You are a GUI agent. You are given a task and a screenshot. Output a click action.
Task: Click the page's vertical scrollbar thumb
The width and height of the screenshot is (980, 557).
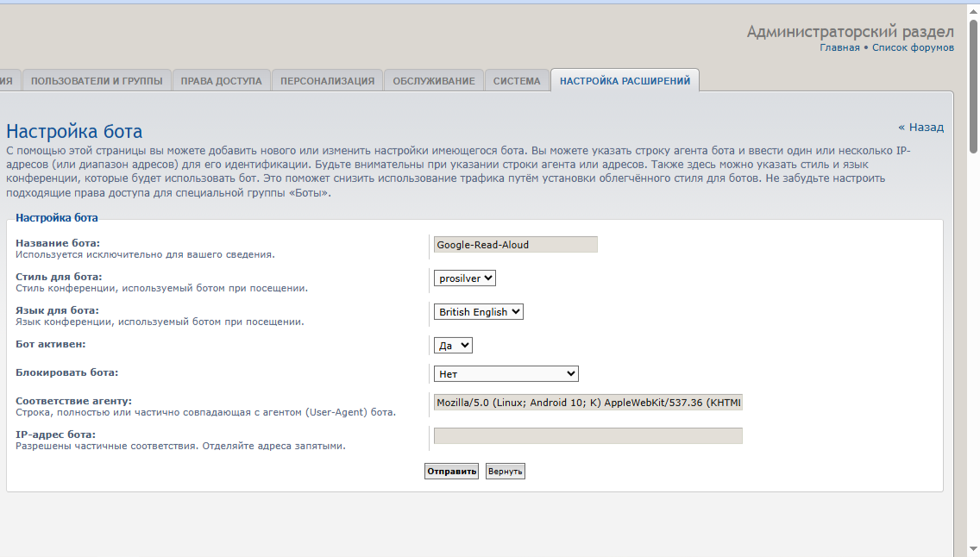coord(973,86)
